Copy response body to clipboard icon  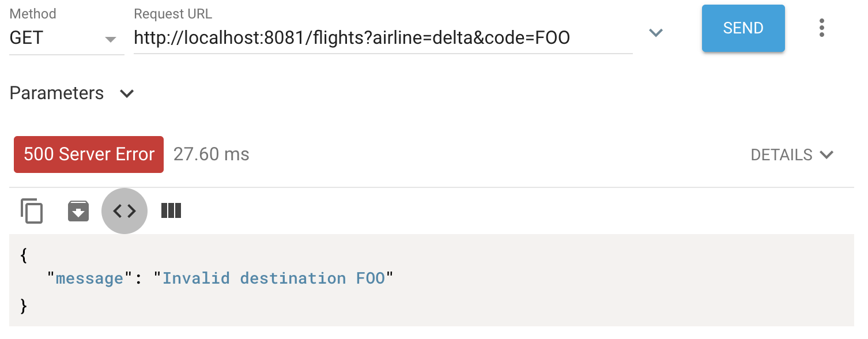click(32, 210)
